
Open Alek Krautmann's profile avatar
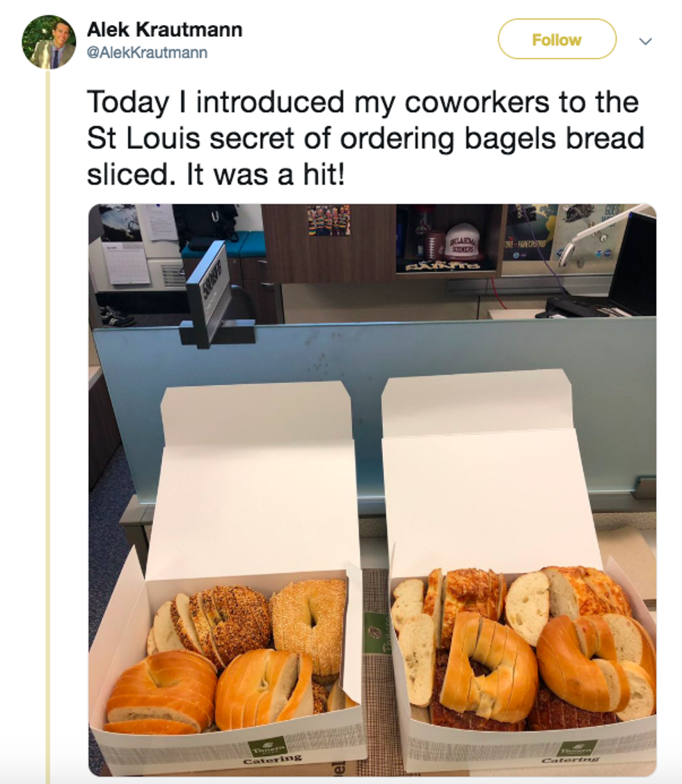tap(49, 42)
